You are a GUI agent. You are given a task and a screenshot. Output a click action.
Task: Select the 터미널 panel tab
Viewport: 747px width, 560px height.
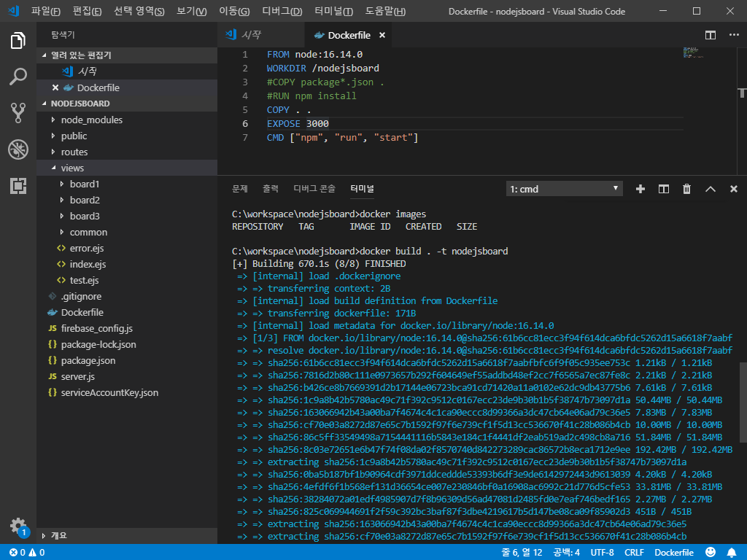(362, 189)
